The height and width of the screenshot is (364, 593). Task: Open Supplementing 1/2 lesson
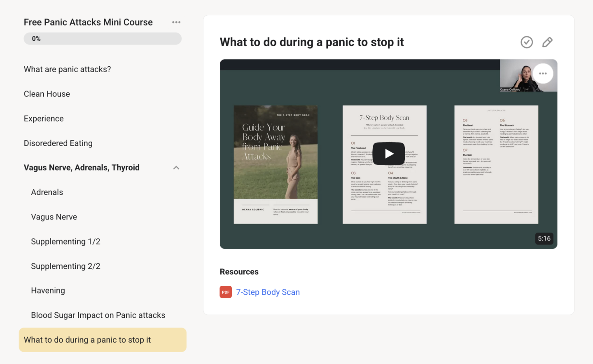tap(65, 242)
